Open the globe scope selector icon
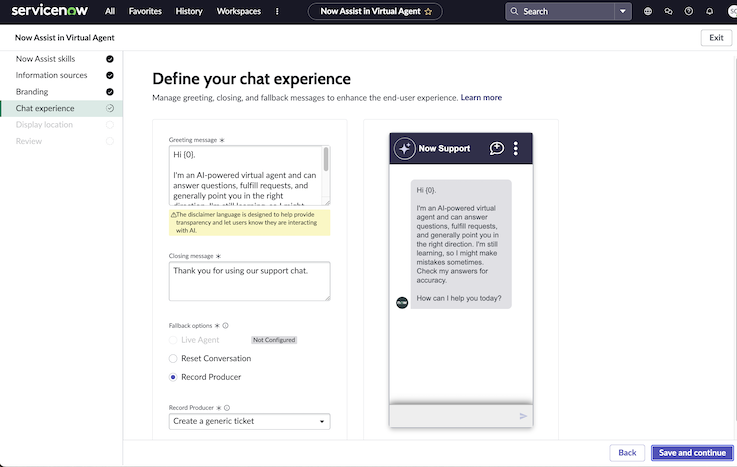 click(648, 11)
